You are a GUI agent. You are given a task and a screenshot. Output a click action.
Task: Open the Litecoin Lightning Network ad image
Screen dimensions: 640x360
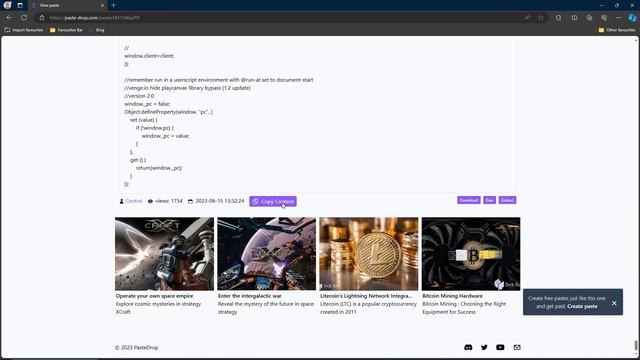click(x=369, y=253)
